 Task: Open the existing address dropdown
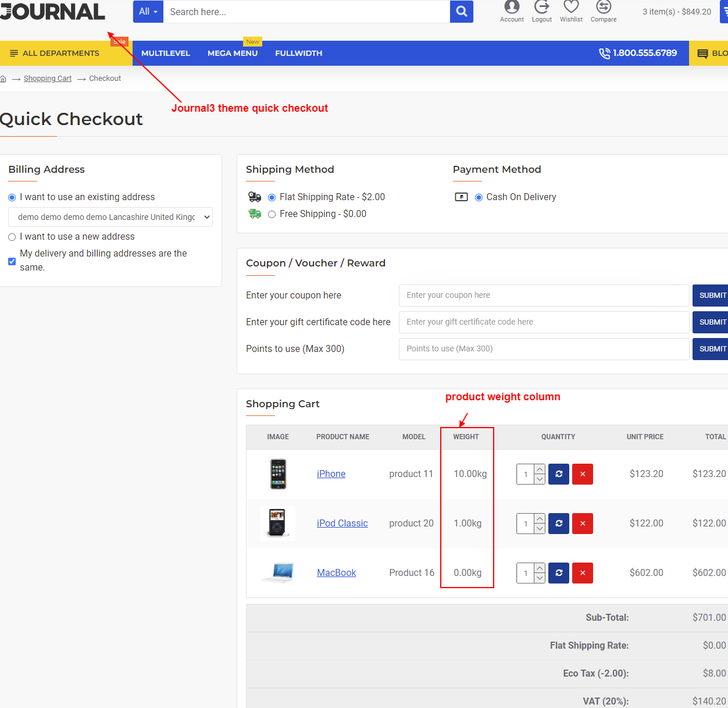tap(110, 217)
